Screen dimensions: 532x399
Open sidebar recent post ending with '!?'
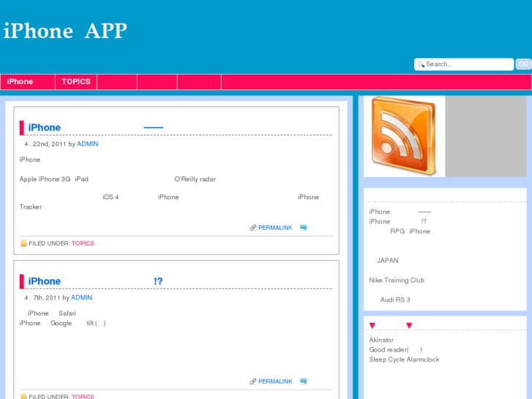pos(397,222)
